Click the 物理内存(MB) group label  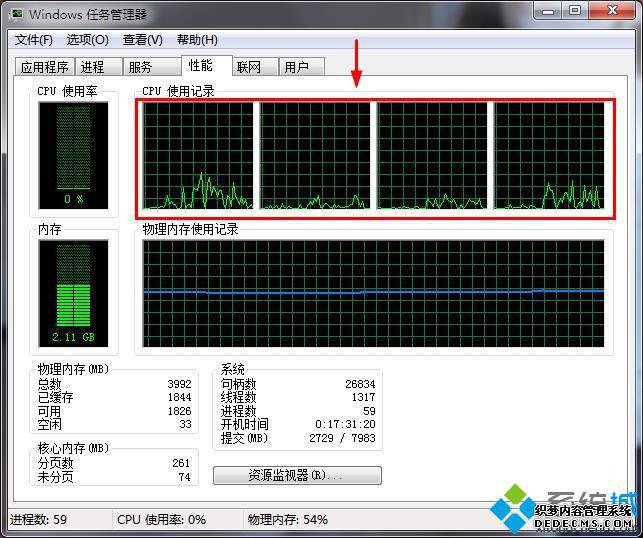pos(73,369)
